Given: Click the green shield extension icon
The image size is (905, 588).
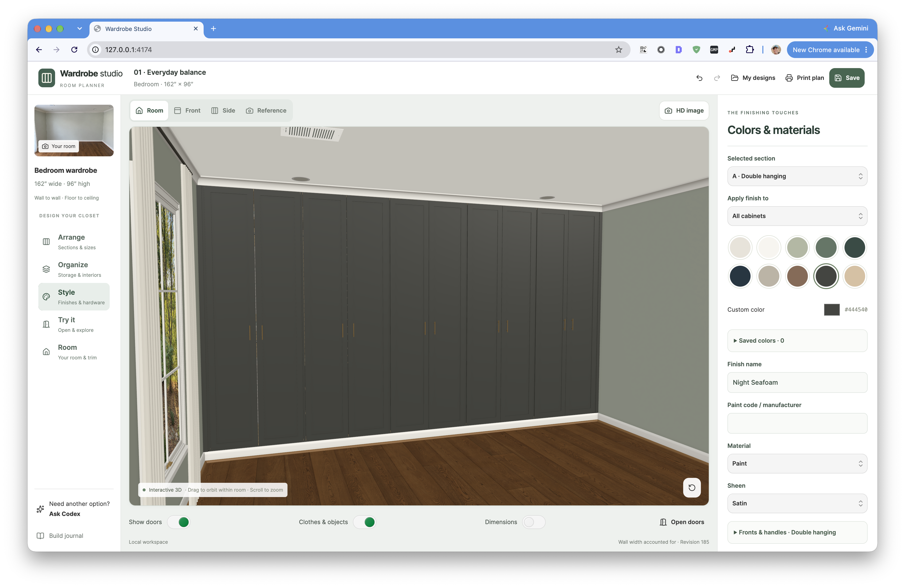Looking at the screenshot, I should tap(696, 50).
